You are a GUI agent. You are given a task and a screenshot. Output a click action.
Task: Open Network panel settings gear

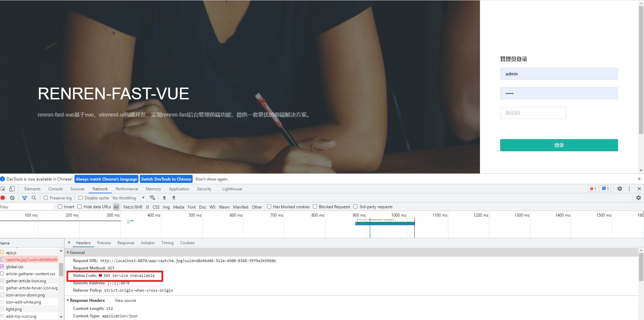[639, 198]
